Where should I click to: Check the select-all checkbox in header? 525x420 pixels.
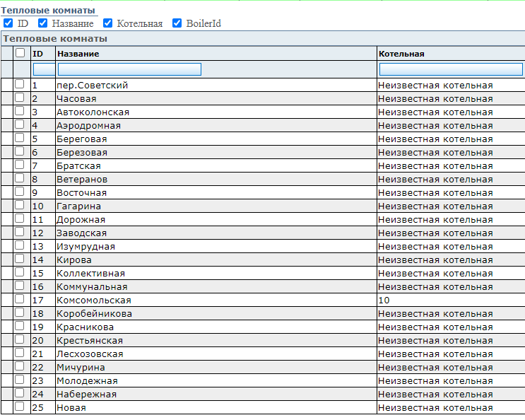[x=20, y=53]
